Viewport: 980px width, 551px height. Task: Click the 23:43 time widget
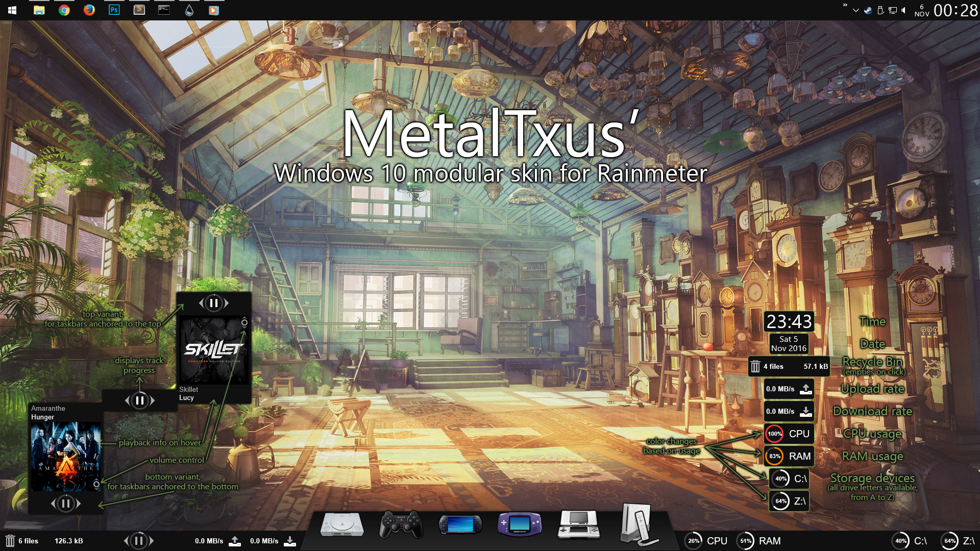coord(789,321)
